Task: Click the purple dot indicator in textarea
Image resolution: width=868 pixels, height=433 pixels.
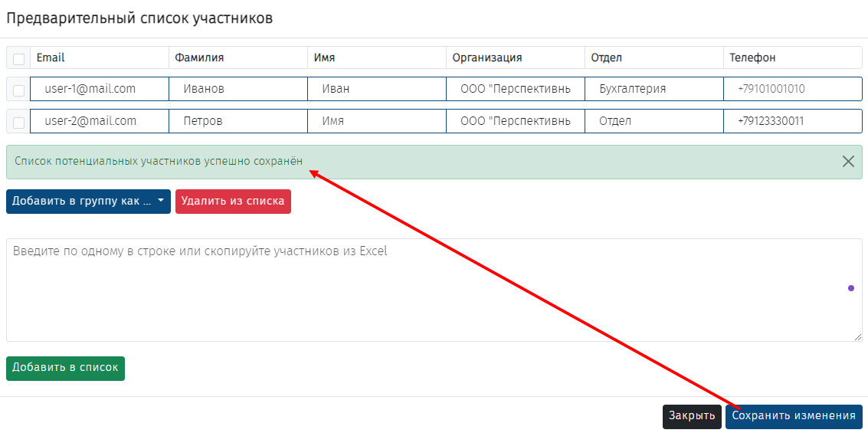Action: pos(851,288)
